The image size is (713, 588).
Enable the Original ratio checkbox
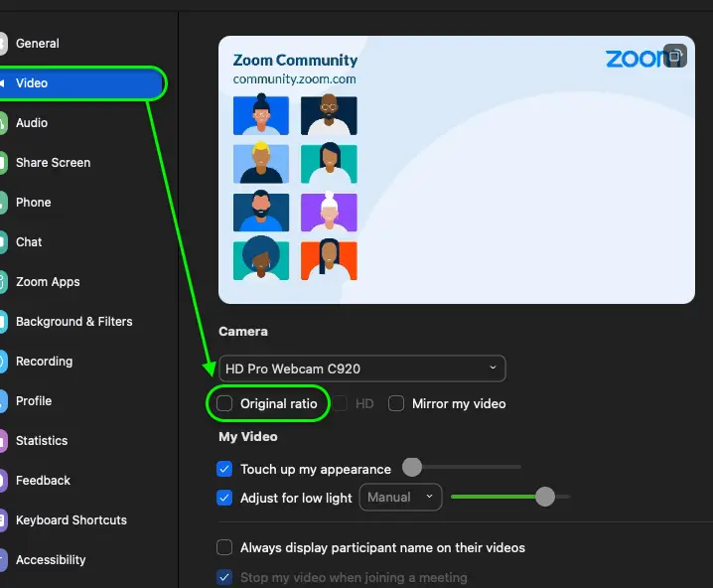(x=224, y=403)
